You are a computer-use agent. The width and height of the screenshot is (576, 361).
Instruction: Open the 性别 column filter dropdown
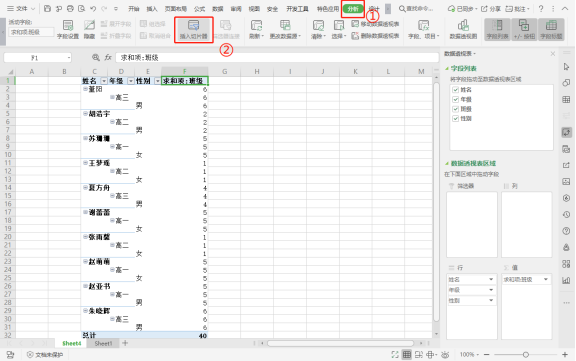click(158, 81)
